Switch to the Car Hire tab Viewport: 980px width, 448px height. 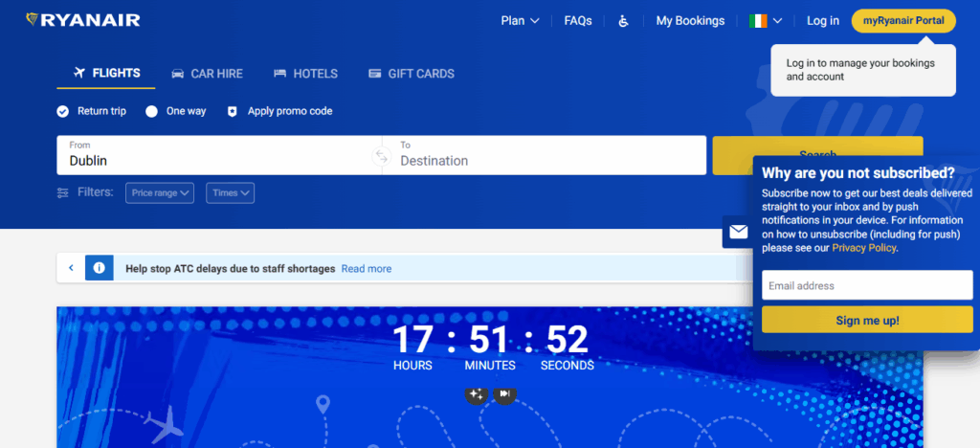[207, 74]
